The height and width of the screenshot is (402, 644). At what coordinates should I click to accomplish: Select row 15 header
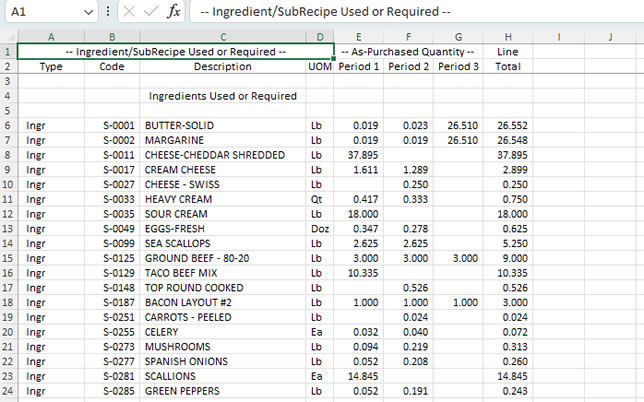coord(8,258)
